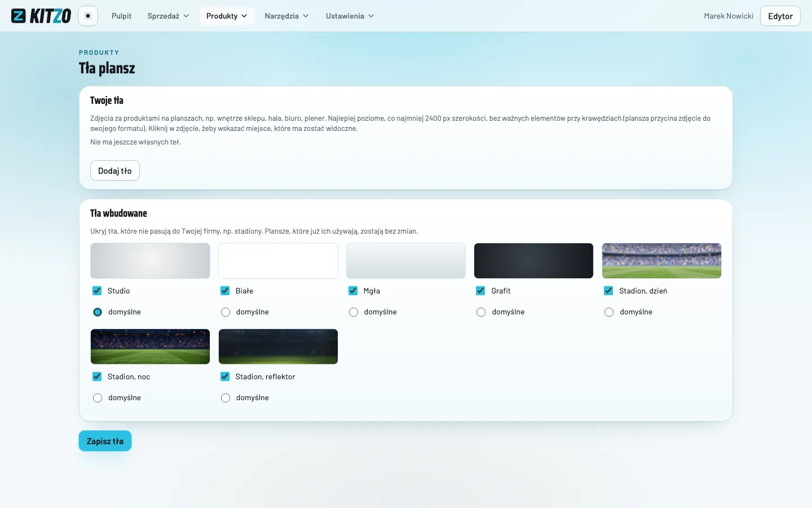Click the Stadion, noc thumbnail image
Image resolution: width=812 pixels, height=508 pixels.
coord(150,347)
